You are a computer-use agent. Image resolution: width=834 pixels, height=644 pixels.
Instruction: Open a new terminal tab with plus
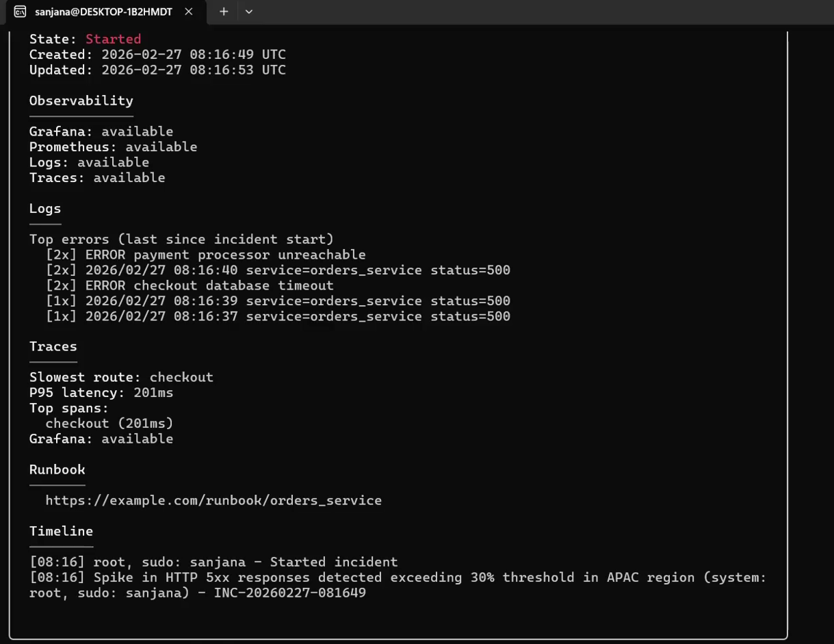click(x=224, y=12)
